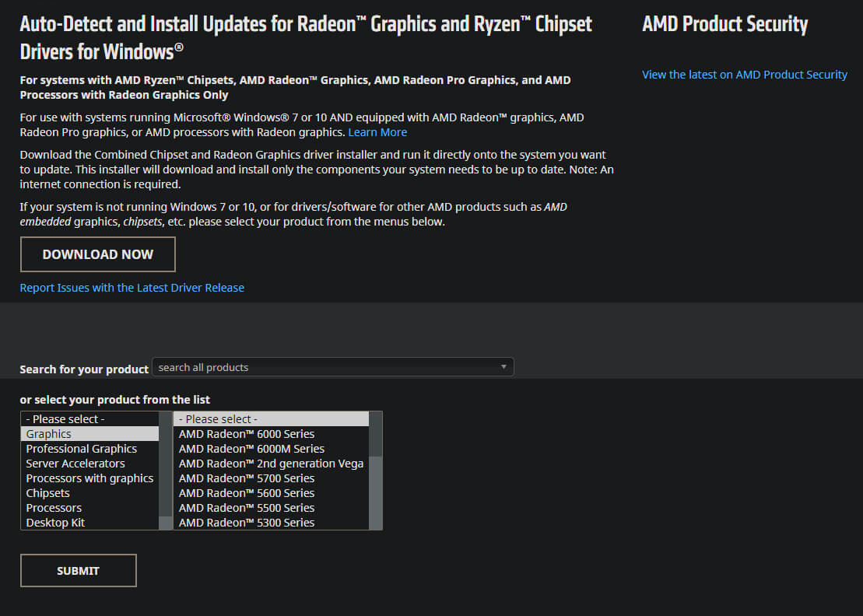
Task: Select Graphics in the category list
Action: 89,434
